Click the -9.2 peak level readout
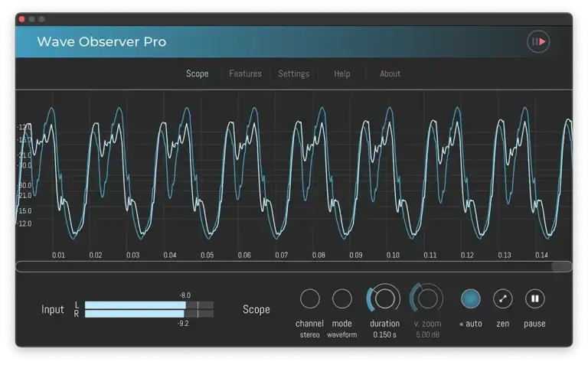588x365 pixels. click(183, 324)
